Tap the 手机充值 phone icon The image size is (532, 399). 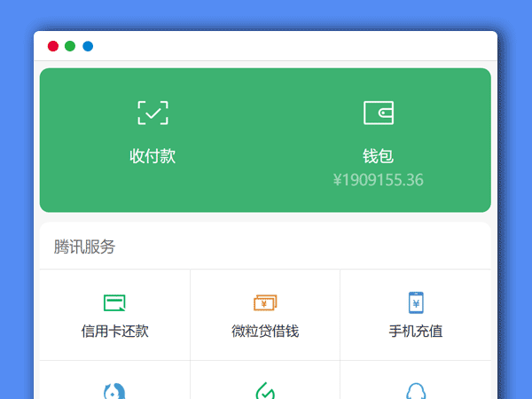pos(416,303)
